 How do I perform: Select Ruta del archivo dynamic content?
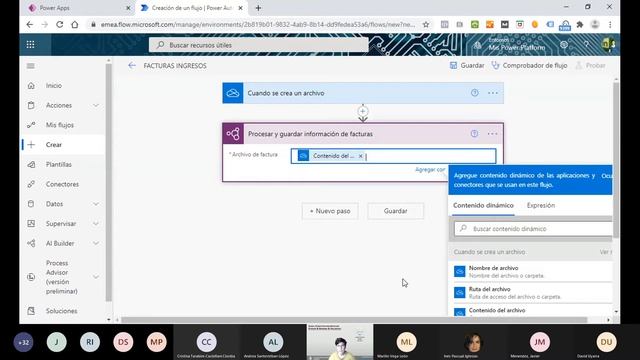pyautogui.click(x=533, y=293)
